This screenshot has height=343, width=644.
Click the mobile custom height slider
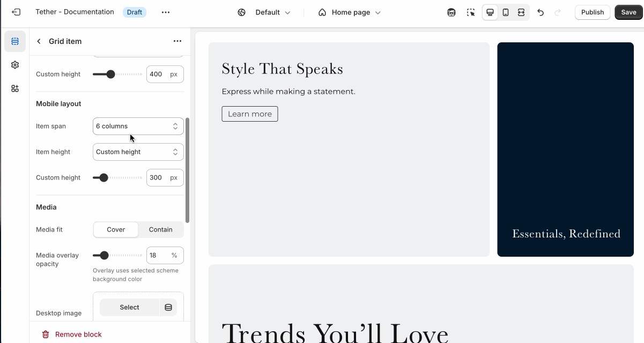click(x=117, y=177)
